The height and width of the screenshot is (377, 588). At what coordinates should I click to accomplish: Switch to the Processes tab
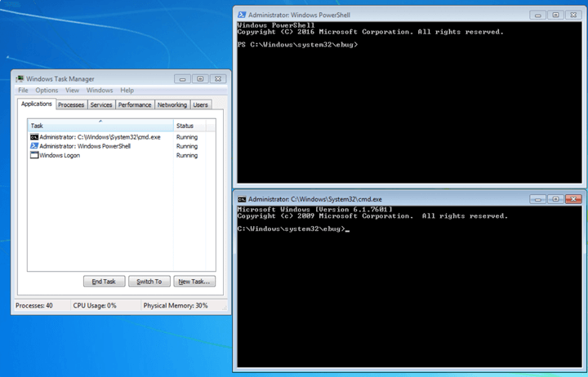pos(71,105)
